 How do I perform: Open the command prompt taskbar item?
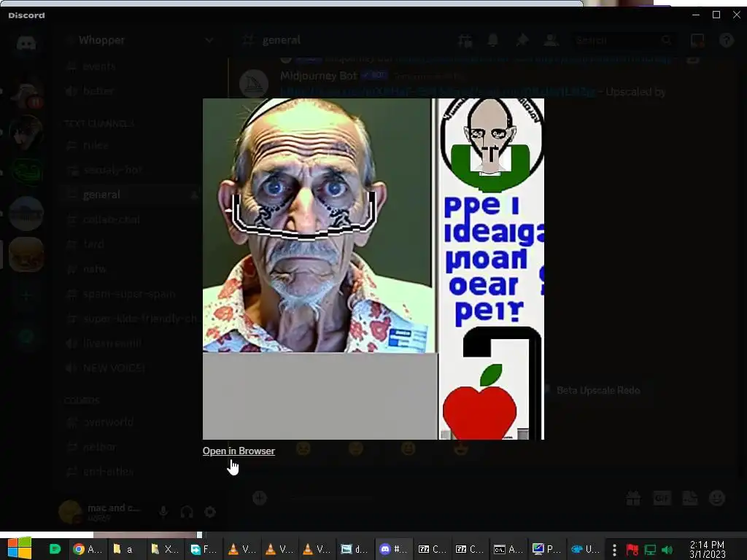click(x=508, y=549)
